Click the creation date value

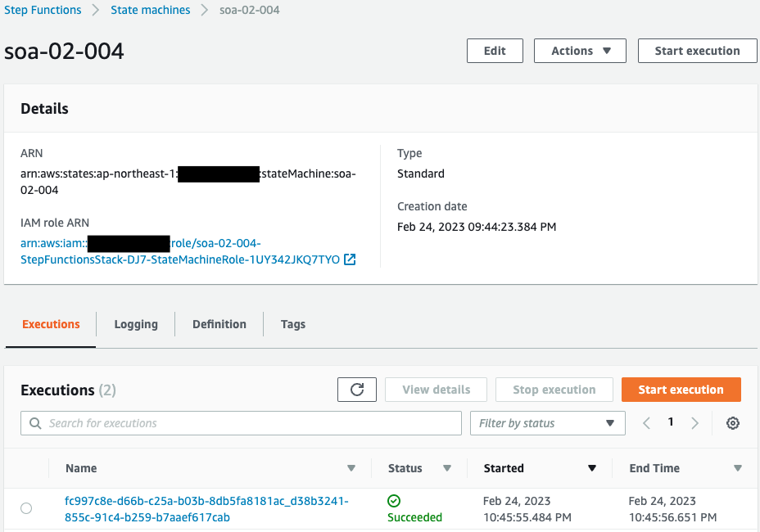click(x=477, y=227)
